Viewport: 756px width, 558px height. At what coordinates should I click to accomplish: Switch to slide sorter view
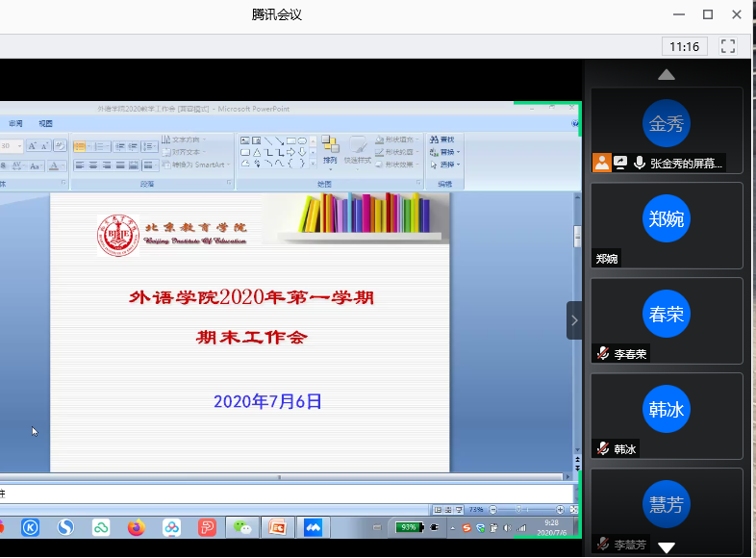pyautogui.click(x=448, y=510)
